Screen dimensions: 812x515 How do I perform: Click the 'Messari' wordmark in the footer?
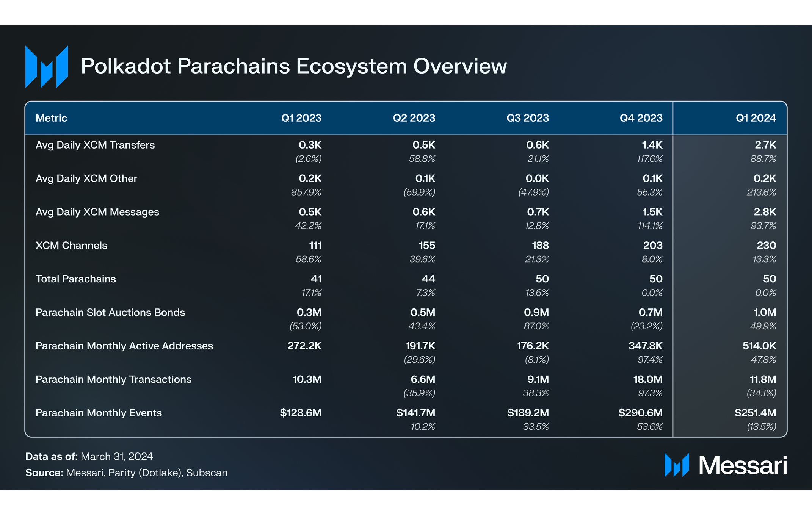point(743,465)
